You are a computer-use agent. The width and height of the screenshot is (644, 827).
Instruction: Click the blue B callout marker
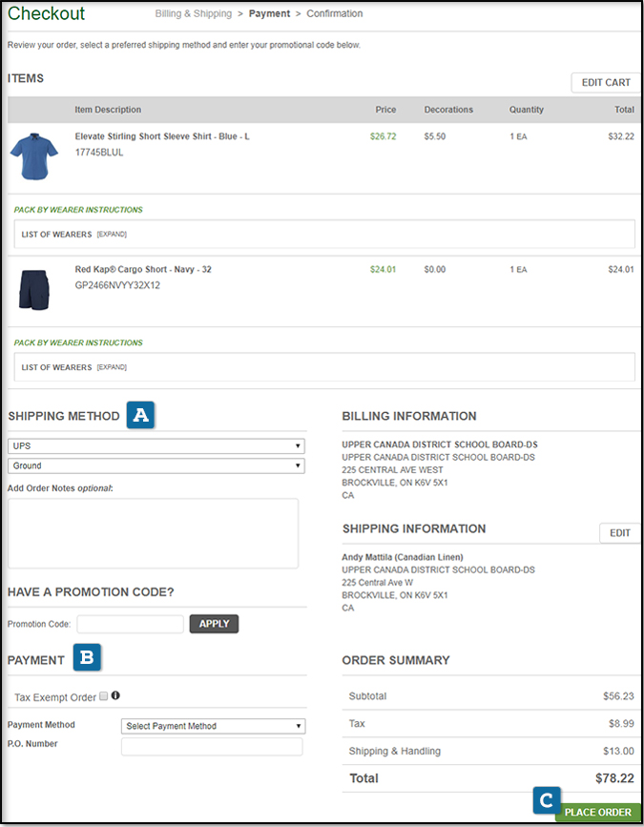point(88,657)
